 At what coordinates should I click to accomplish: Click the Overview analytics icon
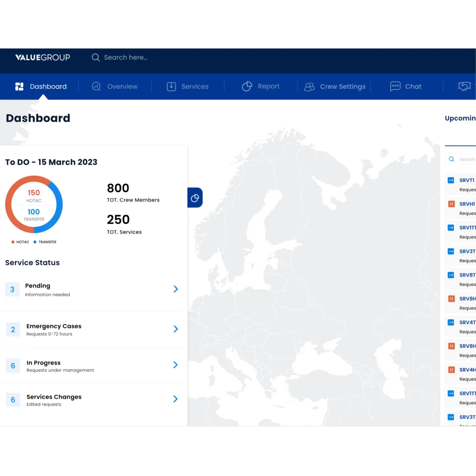point(96,86)
